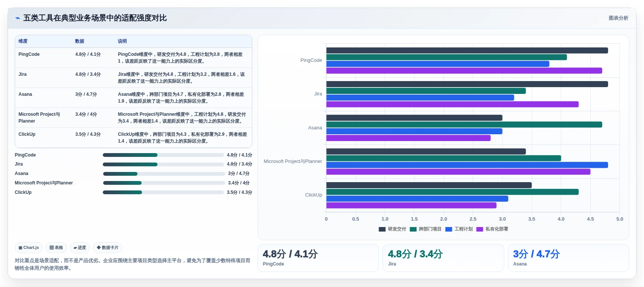Click the Jira progress bar

163,164
